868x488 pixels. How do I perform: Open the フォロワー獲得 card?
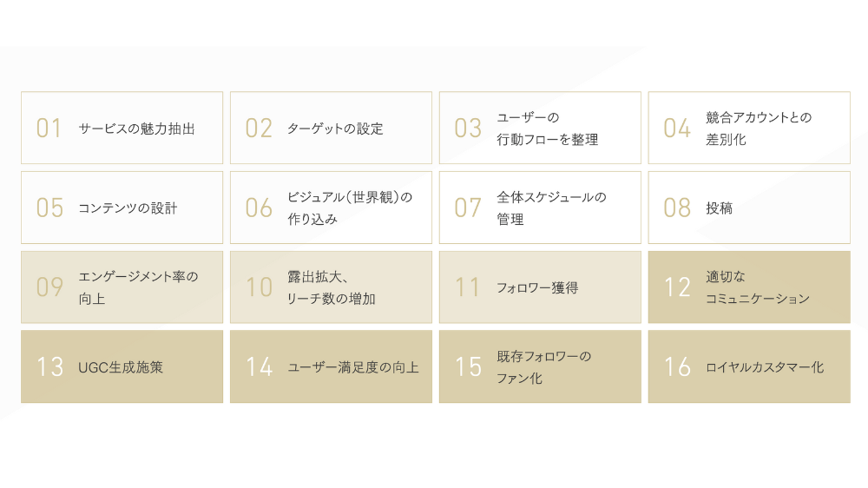540,287
